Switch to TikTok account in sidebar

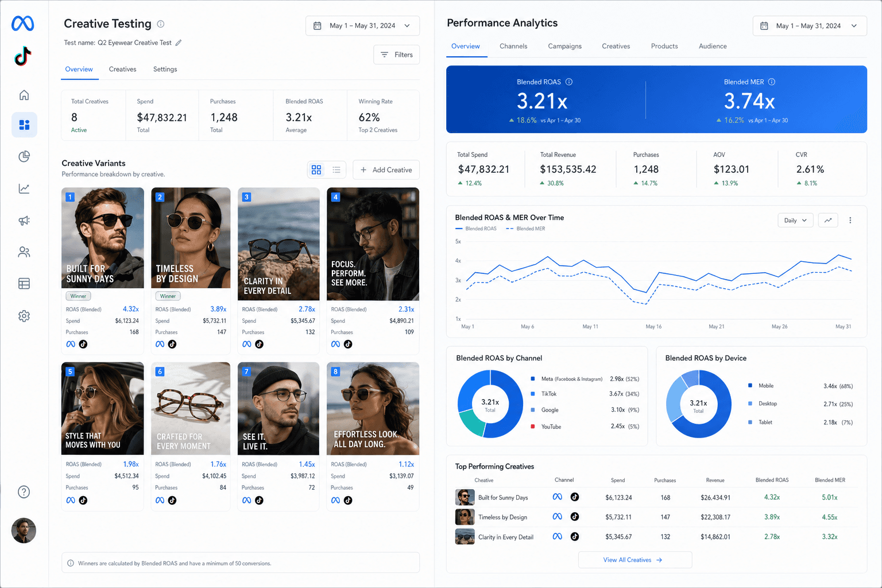coord(23,56)
